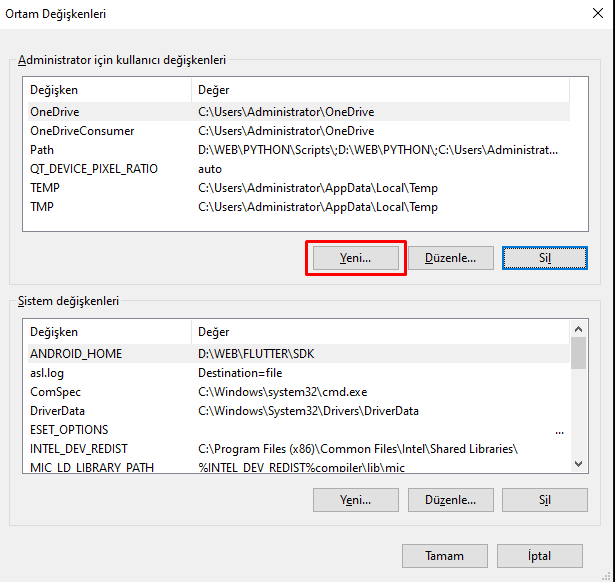Confirm dialog with Tamam button

pyautogui.click(x=445, y=555)
